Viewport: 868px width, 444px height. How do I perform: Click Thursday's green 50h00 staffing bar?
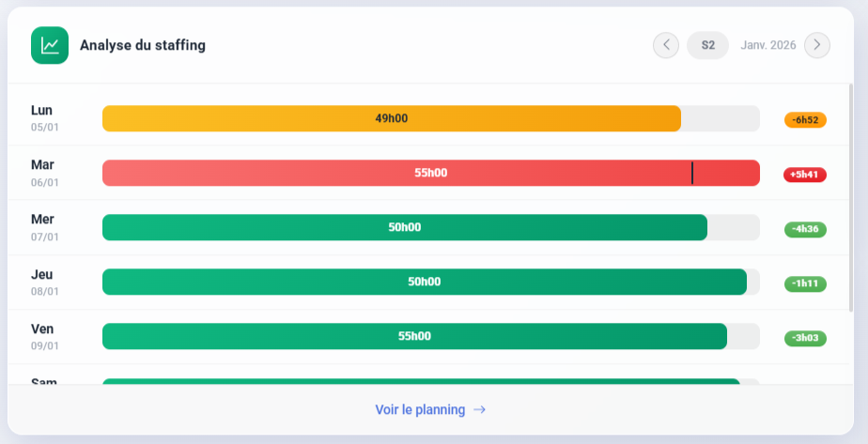424,282
